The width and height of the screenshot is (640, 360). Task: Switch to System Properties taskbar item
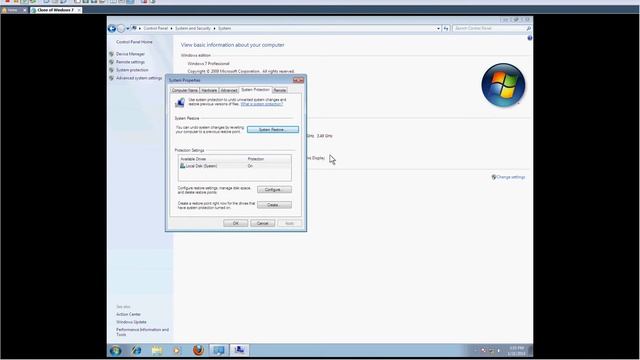coord(240,350)
